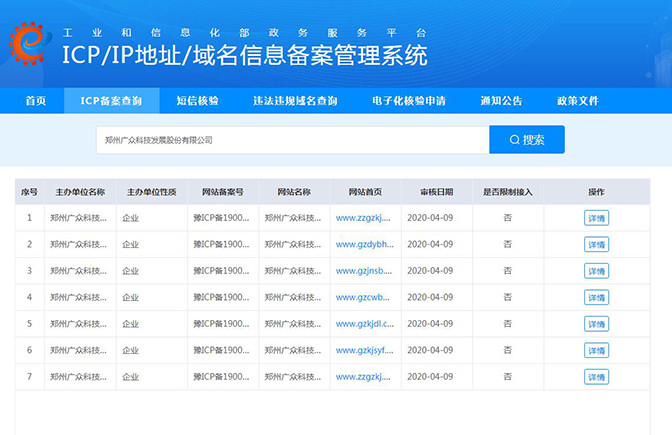View 详情 details for row 2

(596, 244)
